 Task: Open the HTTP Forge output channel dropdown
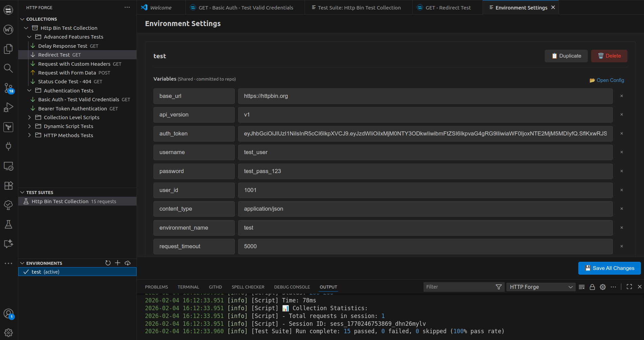(540, 287)
